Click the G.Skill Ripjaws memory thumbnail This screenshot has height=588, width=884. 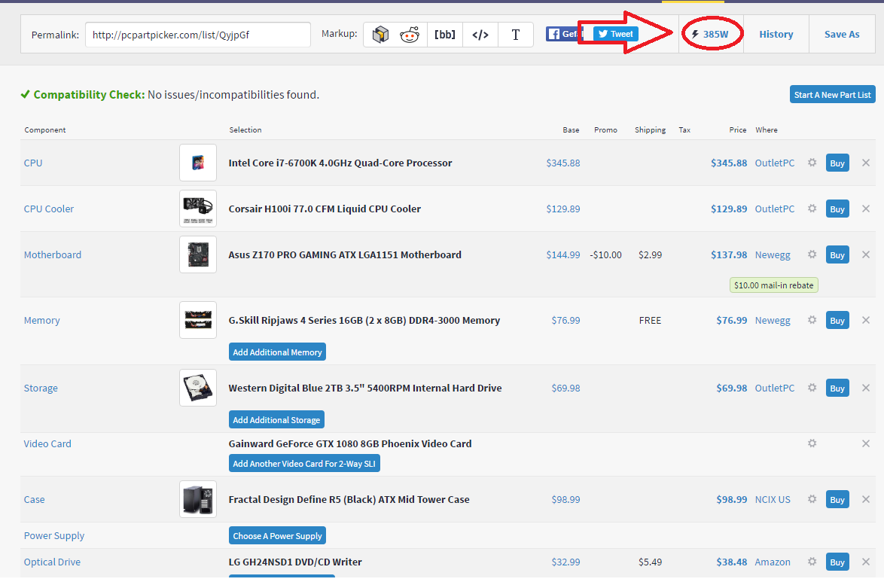[198, 320]
